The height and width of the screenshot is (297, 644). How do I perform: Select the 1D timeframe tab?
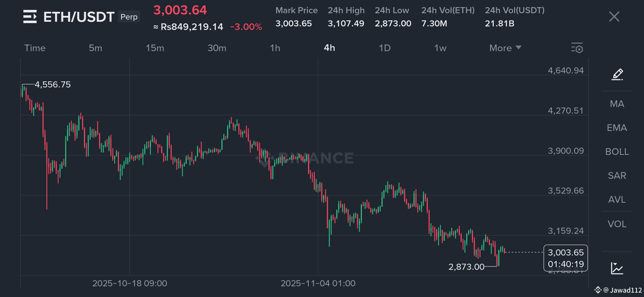point(385,48)
